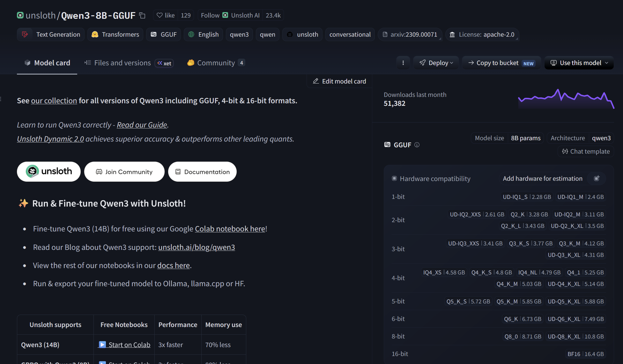Click the Colab icon in the Qwen3 (14B) row
Viewport: 623px width, 364px height.
click(102, 345)
